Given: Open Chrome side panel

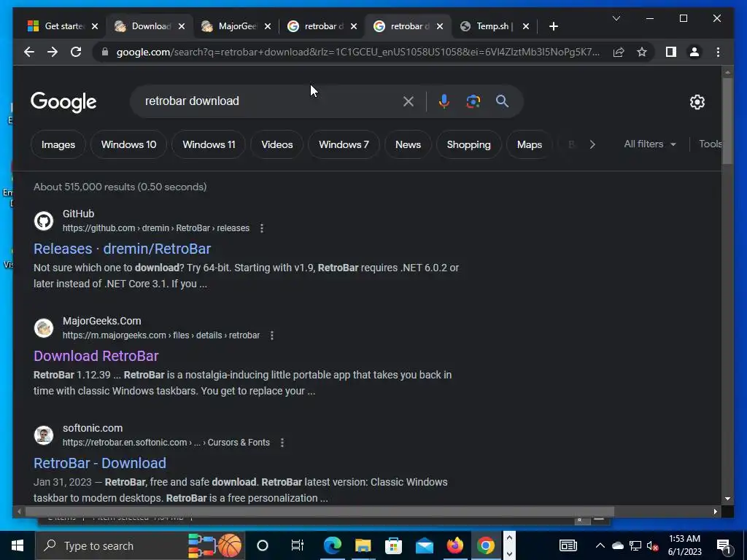Looking at the screenshot, I should pyautogui.click(x=671, y=52).
